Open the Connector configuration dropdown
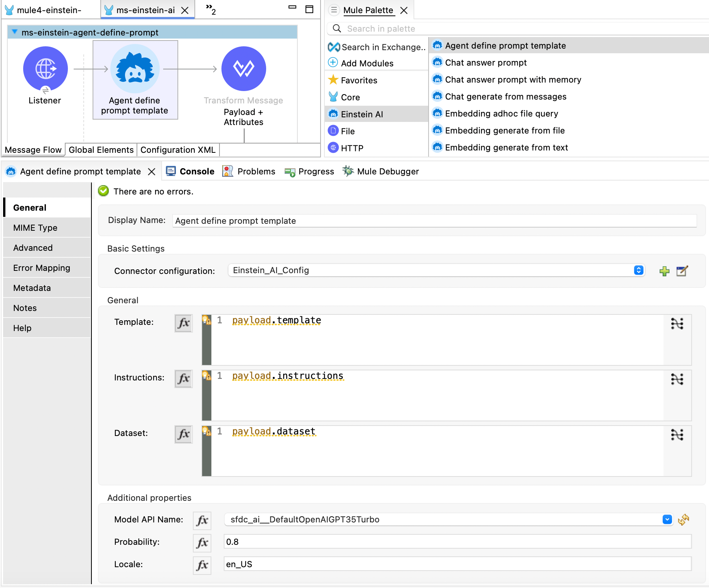This screenshot has height=588, width=709. click(x=638, y=270)
